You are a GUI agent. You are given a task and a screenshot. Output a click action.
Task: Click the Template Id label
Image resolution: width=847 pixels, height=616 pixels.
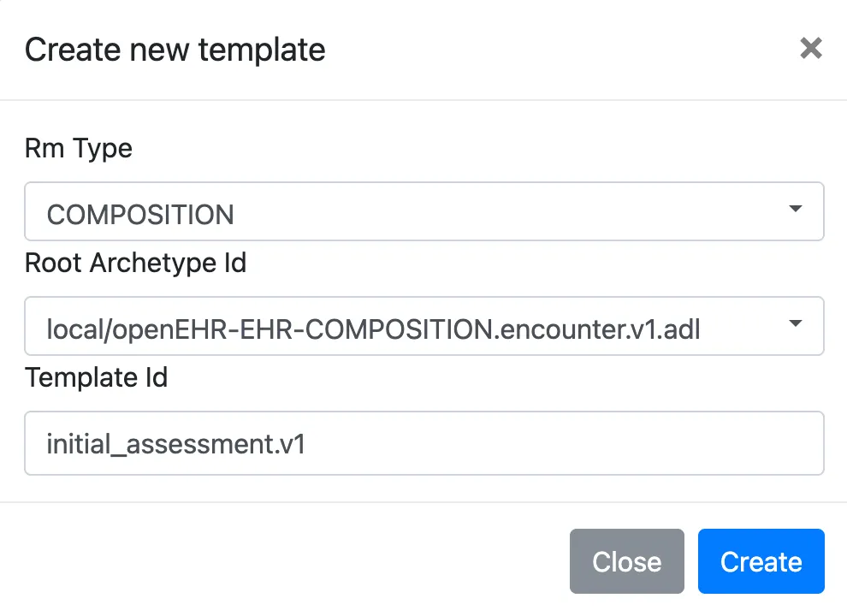[96, 377]
